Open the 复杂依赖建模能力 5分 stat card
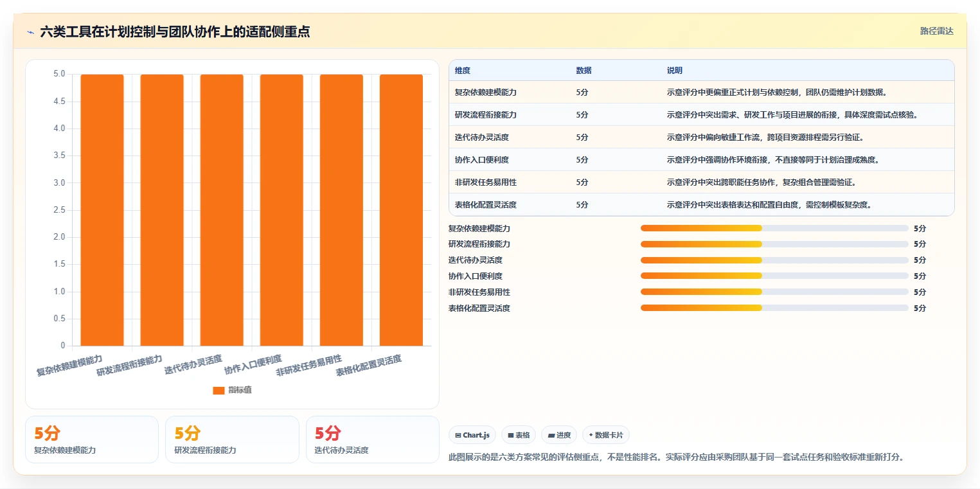980x489 pixels. pos(92,440)
